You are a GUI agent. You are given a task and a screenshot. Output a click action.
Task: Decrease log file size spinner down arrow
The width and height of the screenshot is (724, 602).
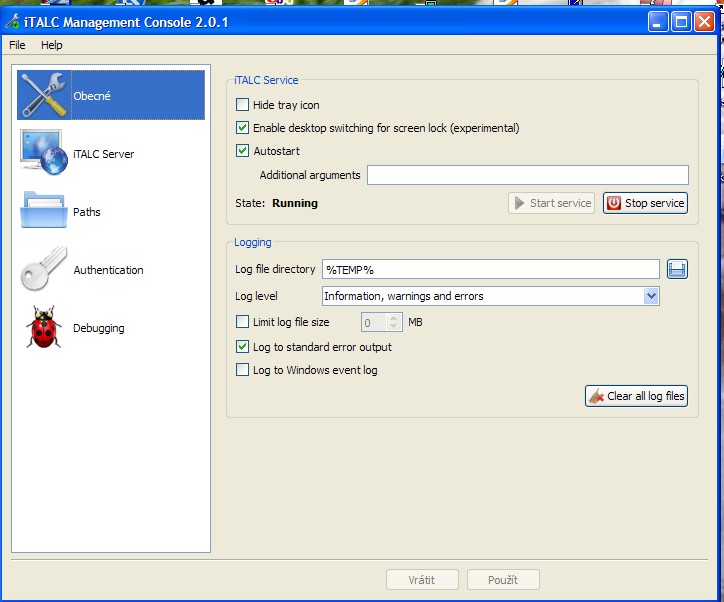(x=393, y=326)
